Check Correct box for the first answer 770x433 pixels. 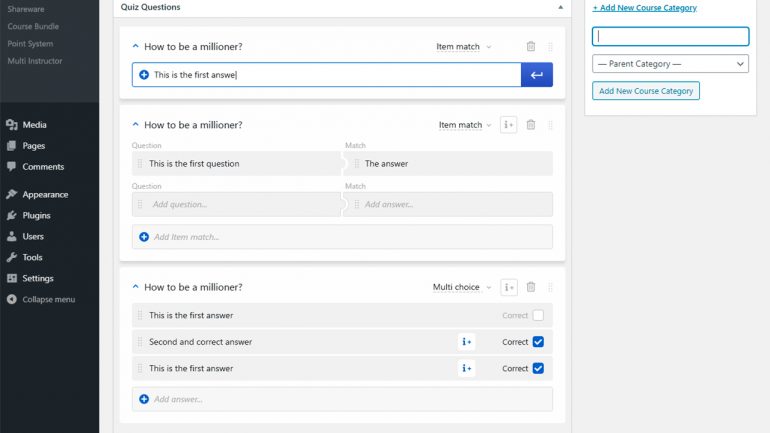pos(538,315)
